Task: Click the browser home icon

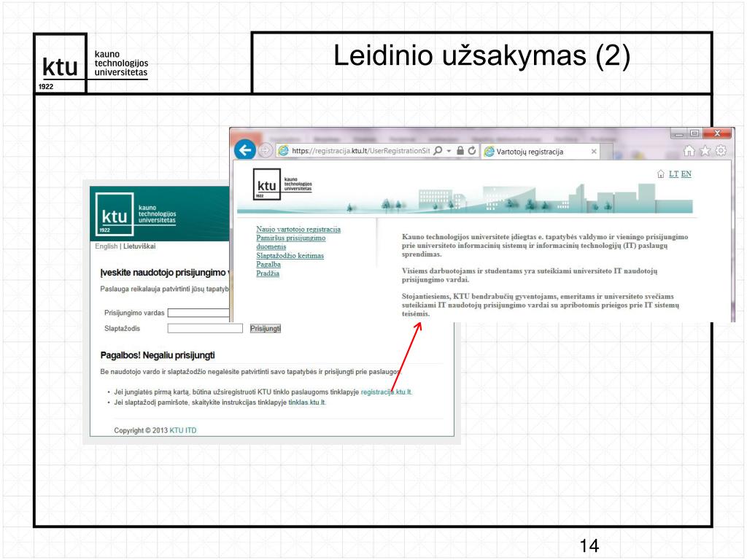Action: [x=689, y=151]
